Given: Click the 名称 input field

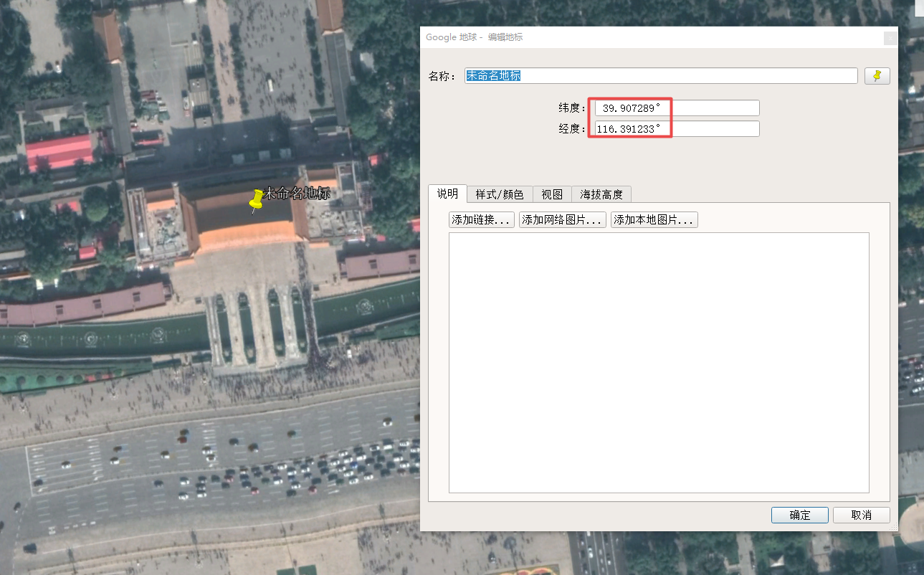Looking at the screenshot, I should 659,75.
